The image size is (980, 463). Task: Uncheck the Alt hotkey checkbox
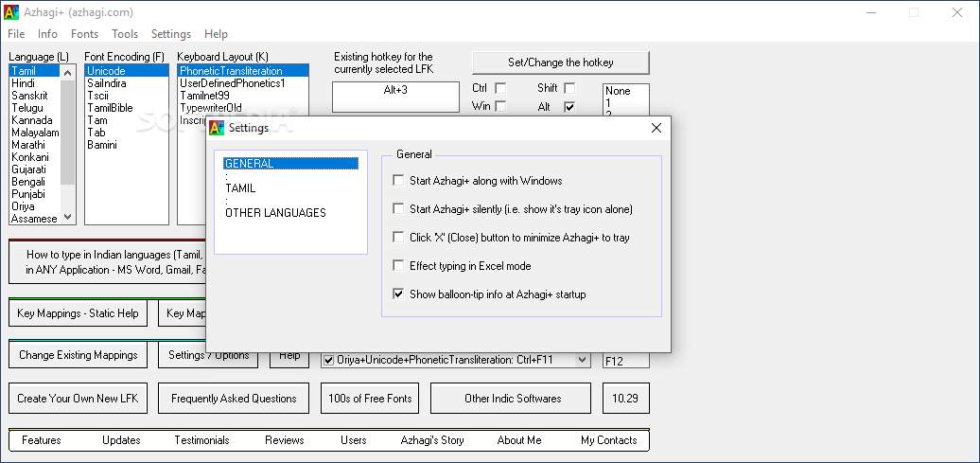click(x=569, y=107)
